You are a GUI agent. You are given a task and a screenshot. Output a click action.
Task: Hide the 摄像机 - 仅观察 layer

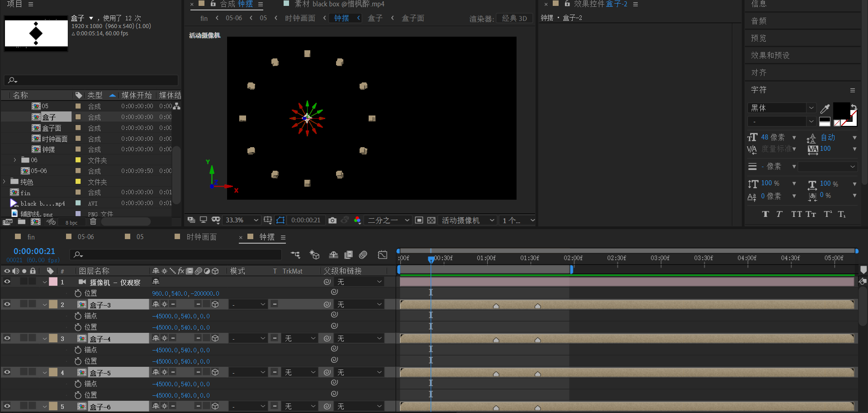point(7,282)
